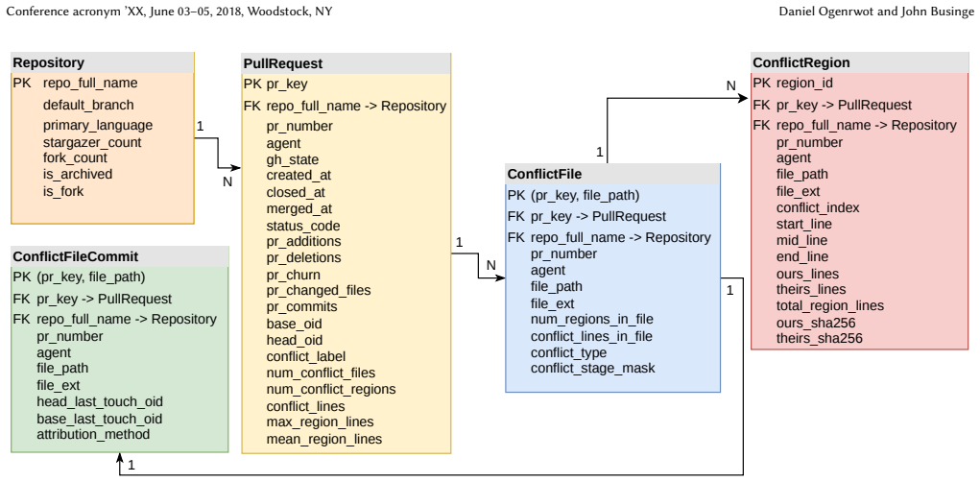Image resolution: width=980 pixels, height=482 pixels.
Task: Select repo_full_name foreign key in ConflictFileCommit table
Action: pyautogui.click(x=115, y=320)
